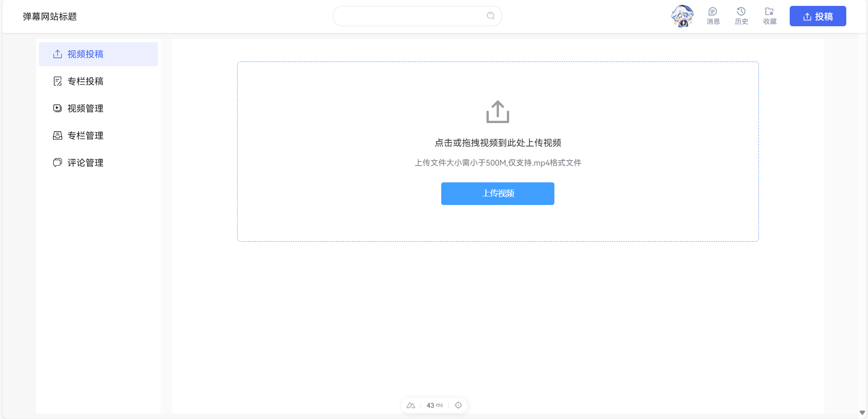Image resolution: width=868 pixels, height=419 pixels.
Task: Click the search magnifier icon
Action: click(491, 16)
